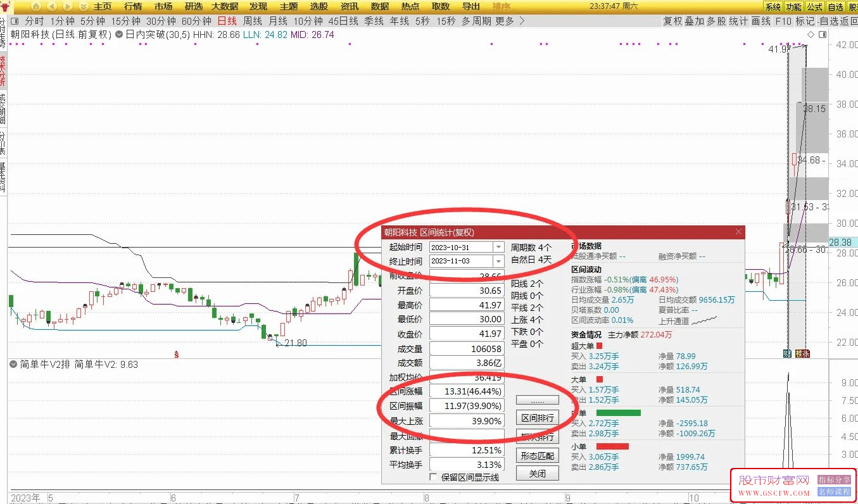
Task: Switch chart to 60分钟 period
Action: click(196, 21)
